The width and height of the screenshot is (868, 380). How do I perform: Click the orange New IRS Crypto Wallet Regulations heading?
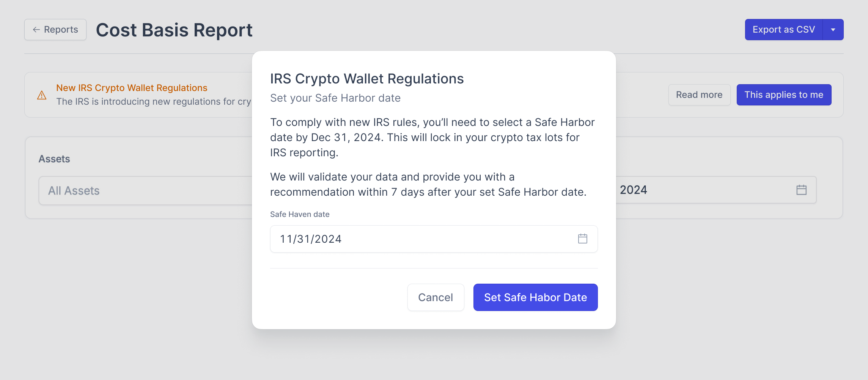132,88
